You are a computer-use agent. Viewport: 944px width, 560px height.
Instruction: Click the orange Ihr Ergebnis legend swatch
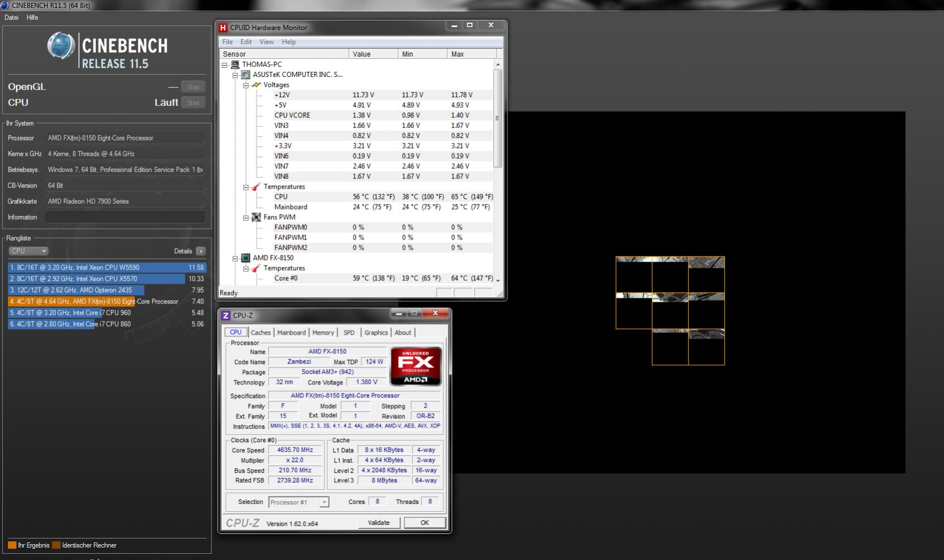coord(12,545)
